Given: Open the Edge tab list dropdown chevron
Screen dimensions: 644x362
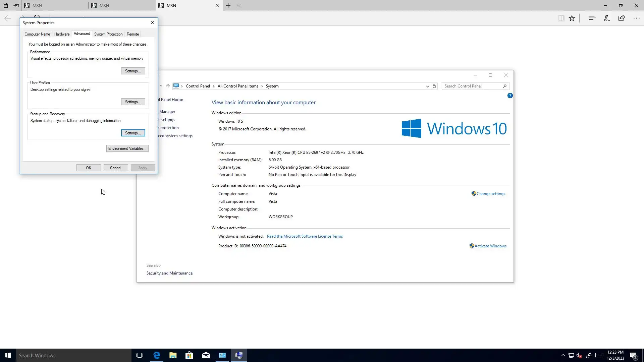Looking at the screenshot, I should (x=239, y=5).
